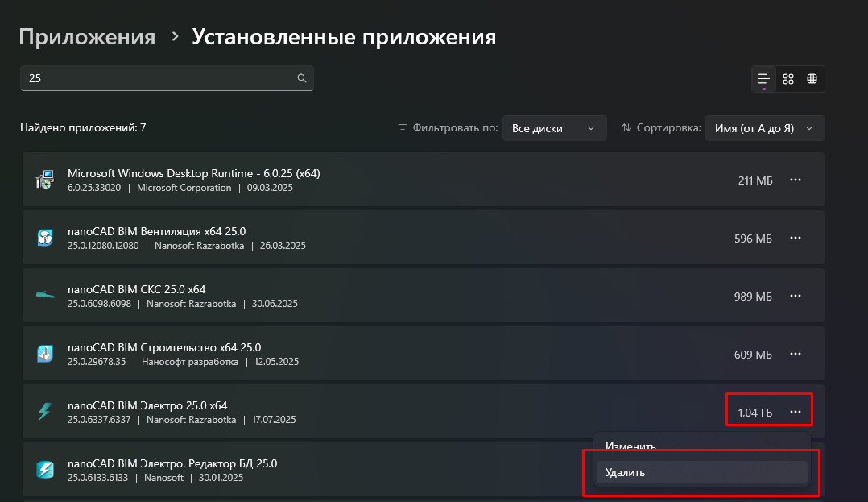Screen dimensions: 868x502
Task: Switch to table view layout icon
Action: point(812,79)
